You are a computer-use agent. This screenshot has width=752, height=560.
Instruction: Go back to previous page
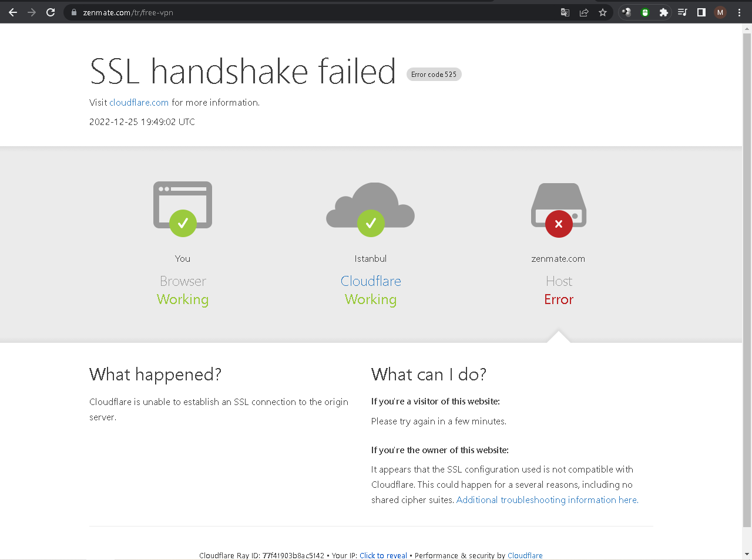[13, 12]
